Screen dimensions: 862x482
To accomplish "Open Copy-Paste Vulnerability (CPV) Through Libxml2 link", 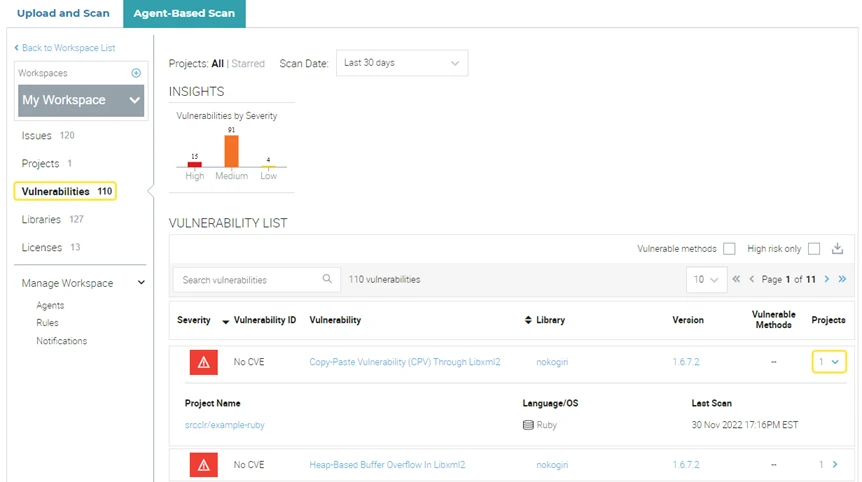I will click(x=405, y=362).
